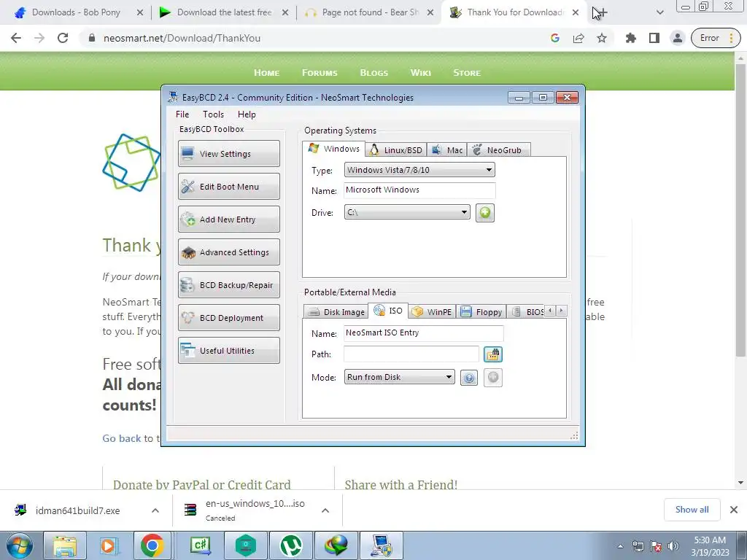Click the browse ISO path icon
747x560 pixels.
pos(492,354)
